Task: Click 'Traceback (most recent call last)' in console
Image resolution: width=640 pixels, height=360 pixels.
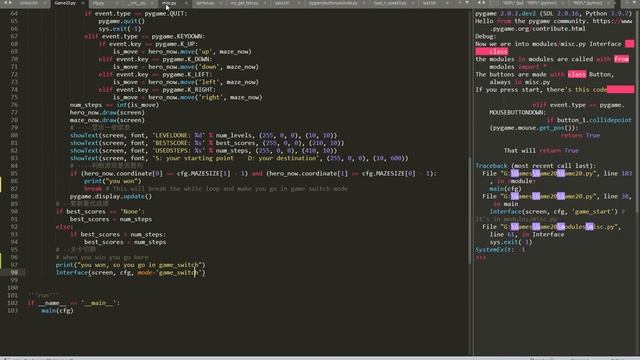Action: point(535,166)
